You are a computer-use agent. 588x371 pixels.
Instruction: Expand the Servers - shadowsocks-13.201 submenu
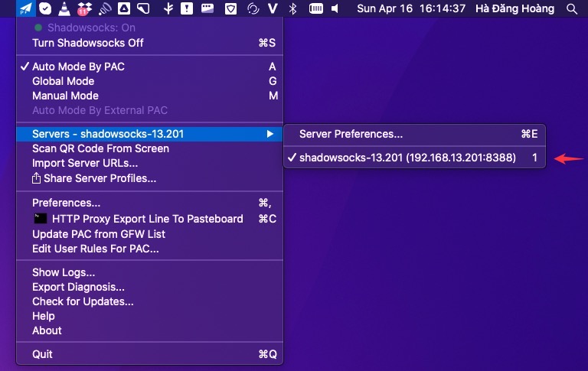tap(149, 134)
